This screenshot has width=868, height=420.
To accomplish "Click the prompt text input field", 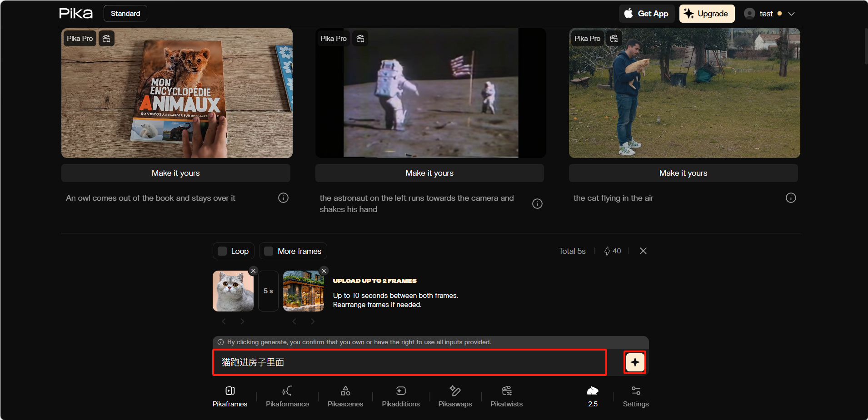I will click(410, 362).
